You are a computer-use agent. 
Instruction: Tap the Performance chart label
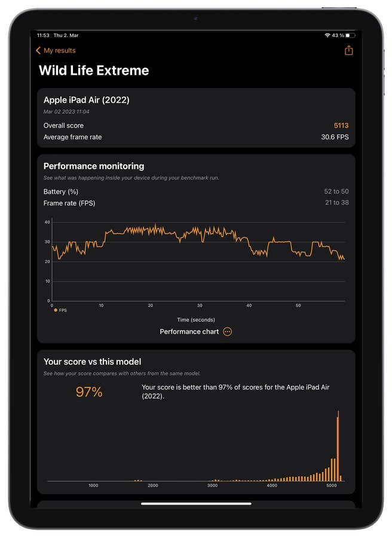pyautogui.click(x=189, y=332)
